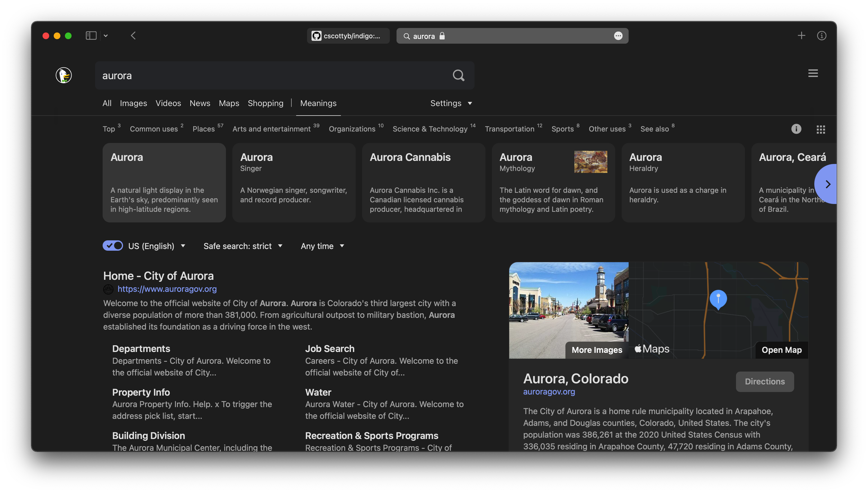868x493 pixels.
Task: Open the hamburger menu icon
Action: tap(813, 73)
